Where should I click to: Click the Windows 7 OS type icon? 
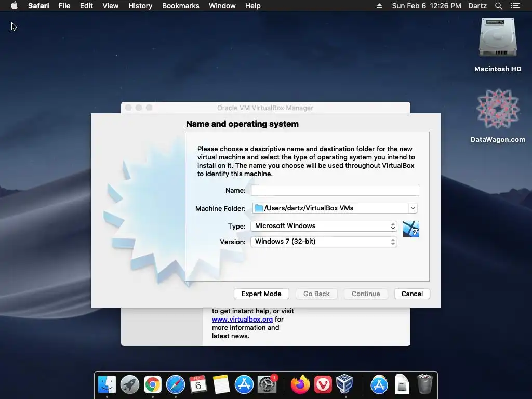410,229
